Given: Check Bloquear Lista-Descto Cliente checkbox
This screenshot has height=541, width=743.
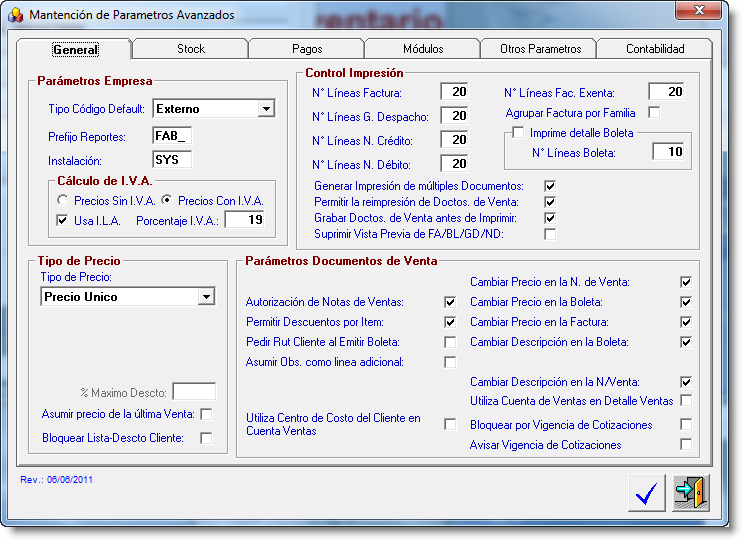Looking at the screenshot, I should click(x=206, y=438).
